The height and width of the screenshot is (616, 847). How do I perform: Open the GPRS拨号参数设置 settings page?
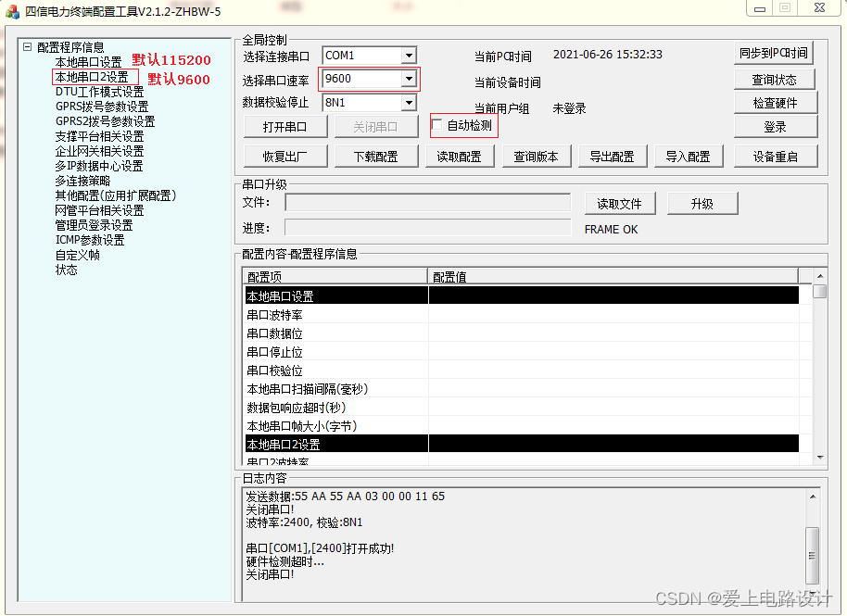click(103, 106)
